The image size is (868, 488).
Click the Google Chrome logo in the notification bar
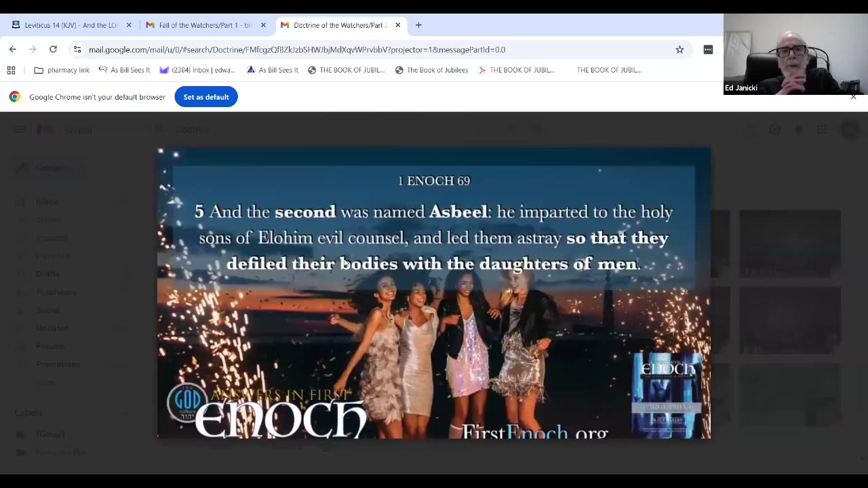pos(14,97)
